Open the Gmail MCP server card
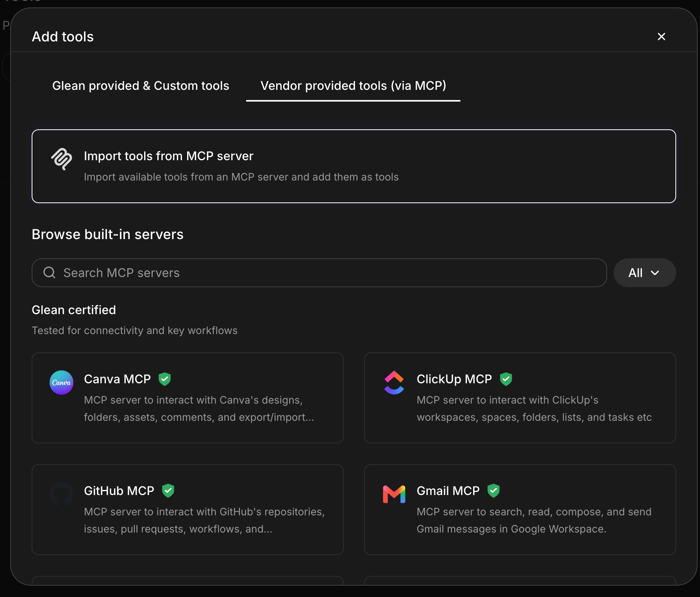Screen dimensions: 700x597 520,509
